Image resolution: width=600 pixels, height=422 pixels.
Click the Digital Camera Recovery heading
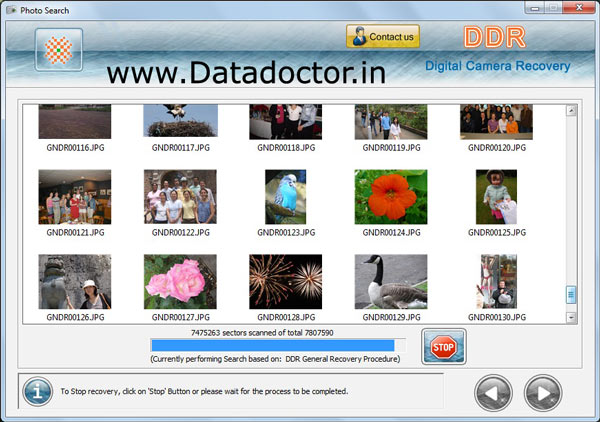tap(498, 66)
